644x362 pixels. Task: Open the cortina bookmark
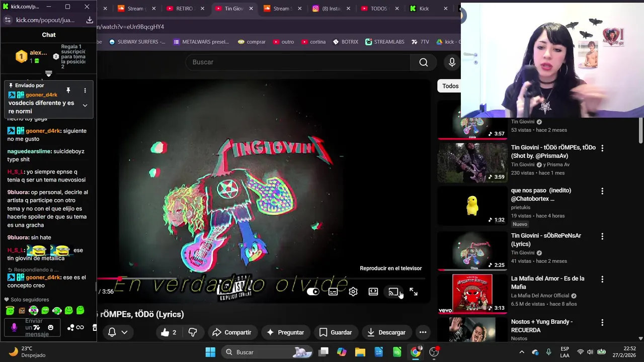pos(313,42)
